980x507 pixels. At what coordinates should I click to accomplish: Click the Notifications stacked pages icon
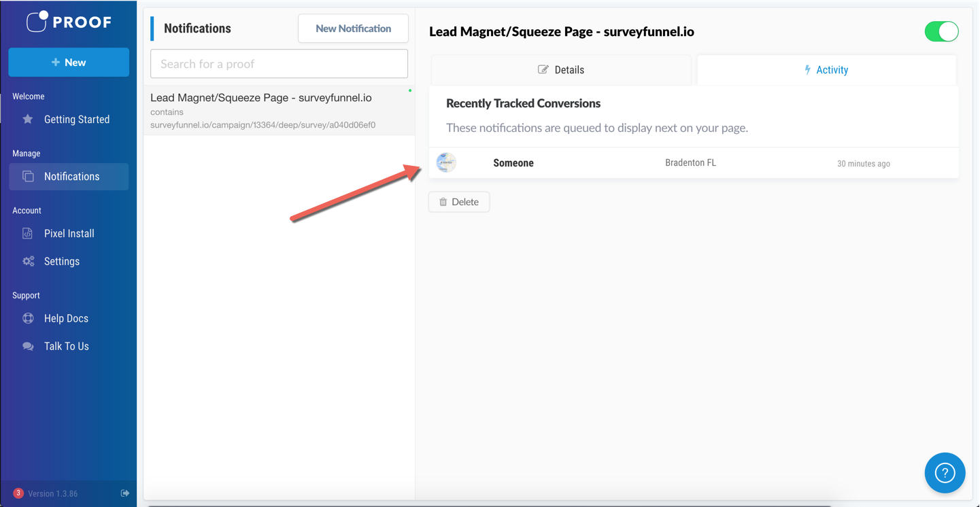point(28,177)
